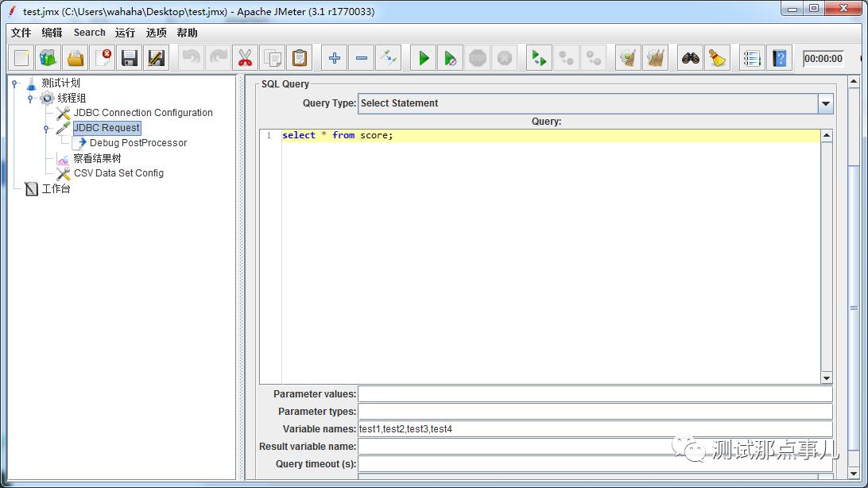This screenshot has height=488, width=868.
Task: Click the Redo arrow icon
Action: coord(218,57)
